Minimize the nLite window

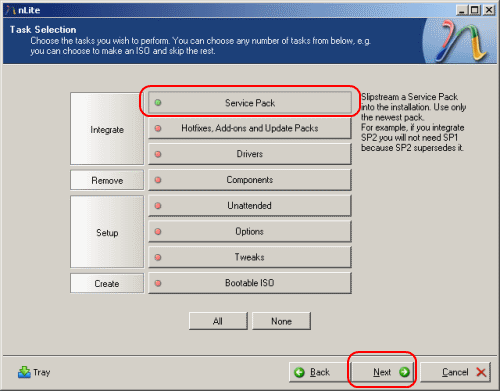(x=462, y=10)
